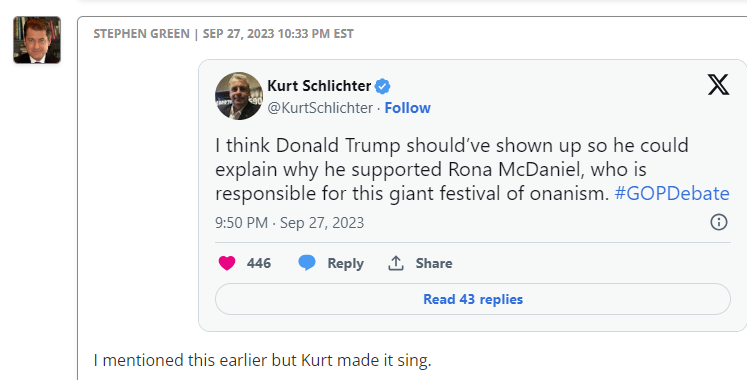Screen dimensions: 747x380
Task: Open the @KurtSchlichter handle
Action: [320, 108]
